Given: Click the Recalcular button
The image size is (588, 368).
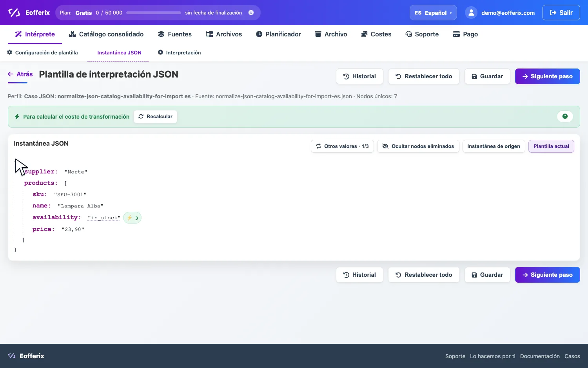Looking at the screenshot, I should pyautogui.click(x=156, y=117).
